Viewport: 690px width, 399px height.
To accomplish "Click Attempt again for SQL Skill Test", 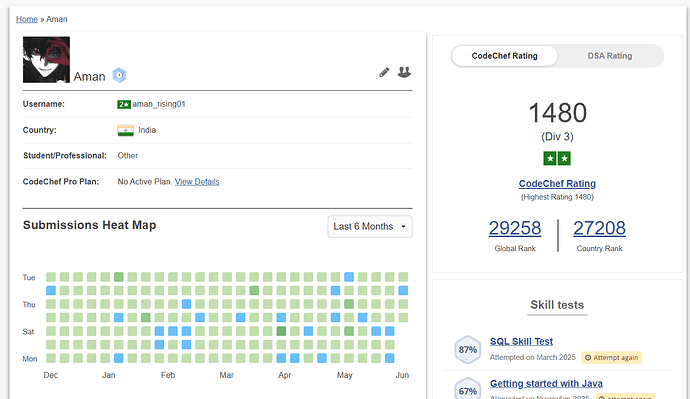I will click(x=611, y=358).
